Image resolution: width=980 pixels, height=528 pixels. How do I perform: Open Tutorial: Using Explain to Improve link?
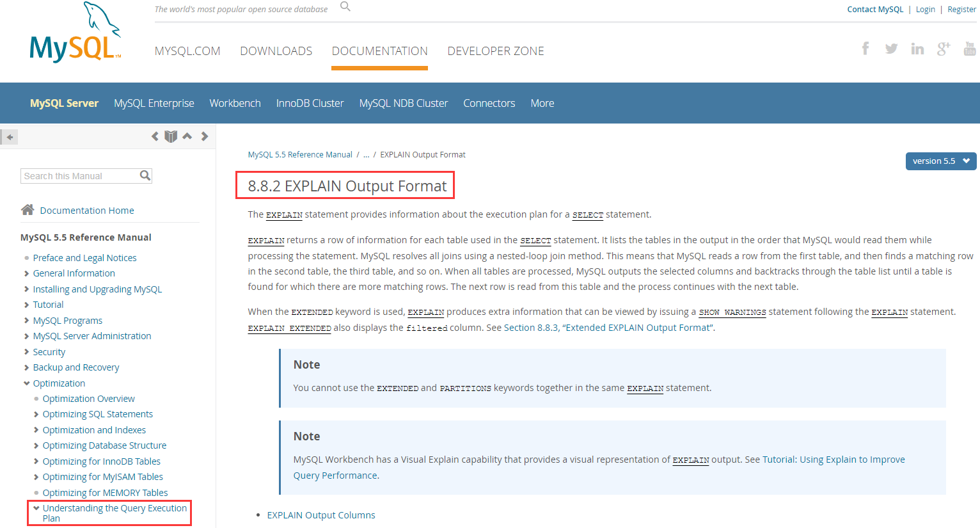[x=834, y=460]
